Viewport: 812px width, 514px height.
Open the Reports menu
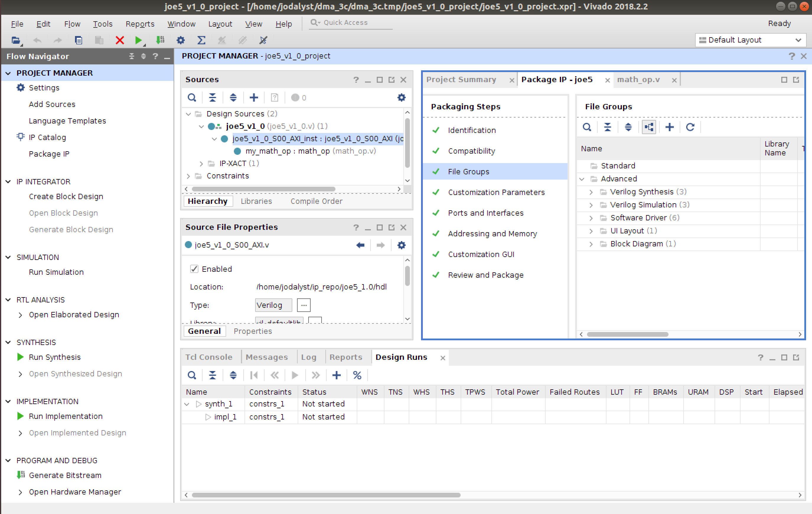140,24
